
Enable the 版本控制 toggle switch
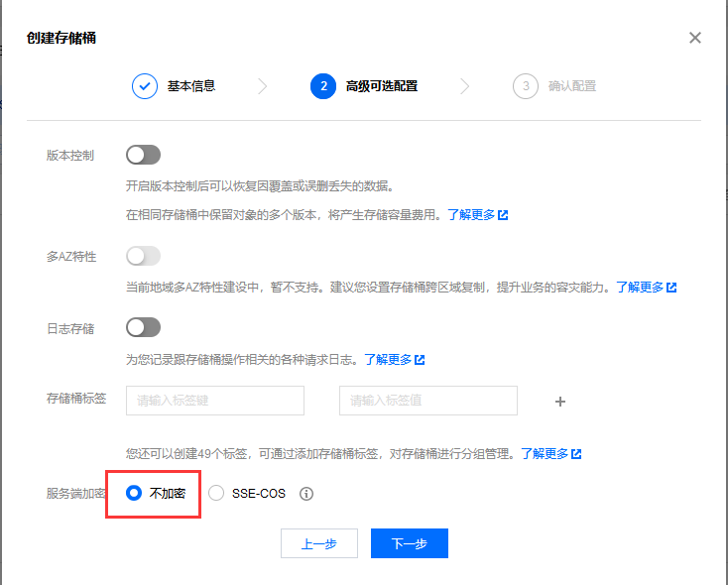point(143,155)
